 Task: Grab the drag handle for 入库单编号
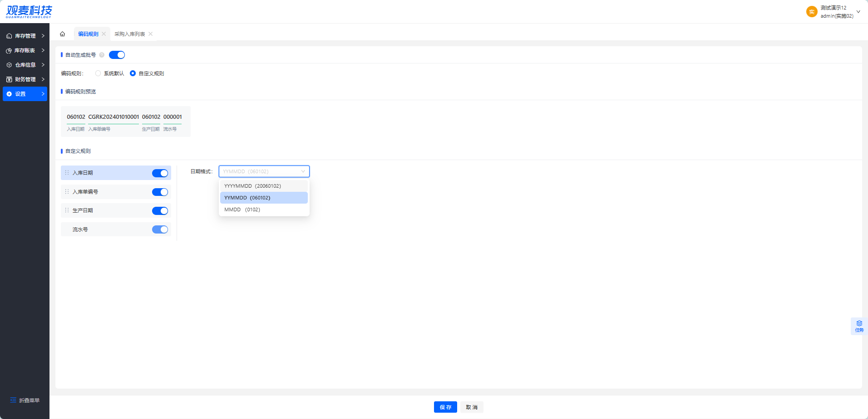pyautogui.click(x=67, y=192)
